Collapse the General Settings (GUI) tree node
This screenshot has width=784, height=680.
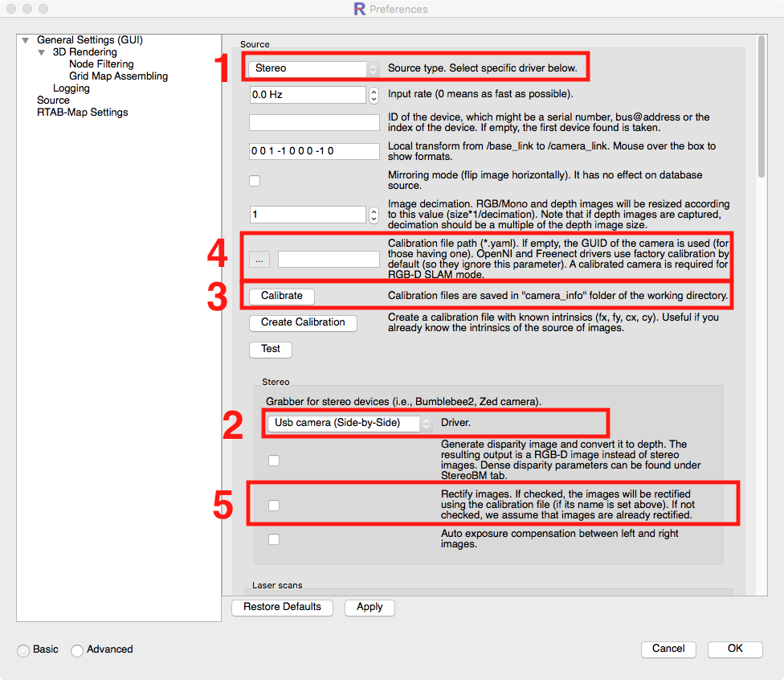(26, 40)
